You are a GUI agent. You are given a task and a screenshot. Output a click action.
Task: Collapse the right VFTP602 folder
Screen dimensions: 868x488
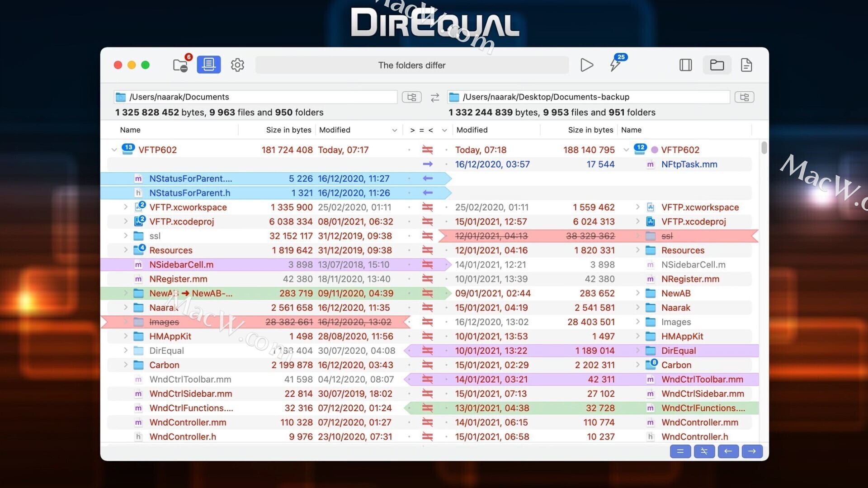(x=626, y=150)
